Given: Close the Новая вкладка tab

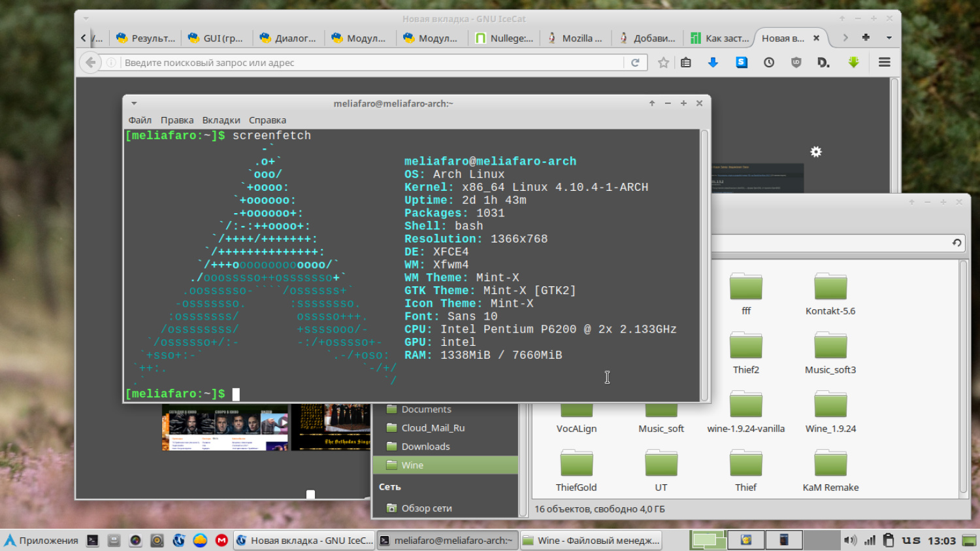Looking at the screenshot, I should pyautogui.click(x=816, y=38).
